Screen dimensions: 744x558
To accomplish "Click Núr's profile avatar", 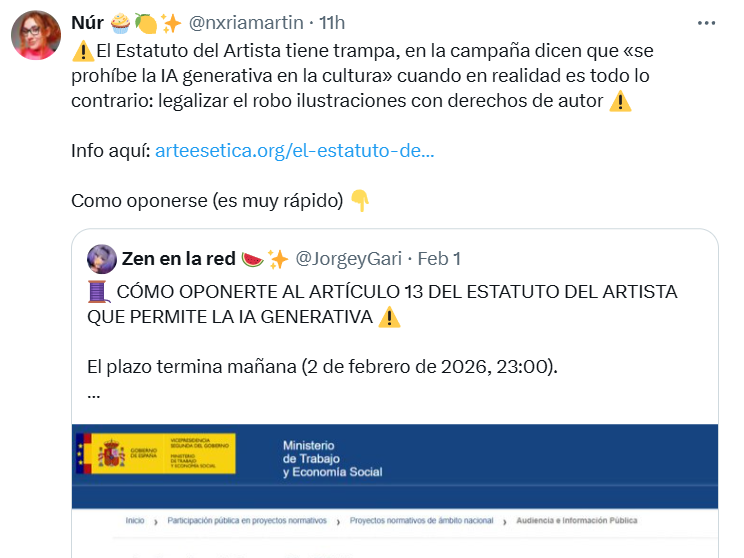I will [x=35, y=36].
